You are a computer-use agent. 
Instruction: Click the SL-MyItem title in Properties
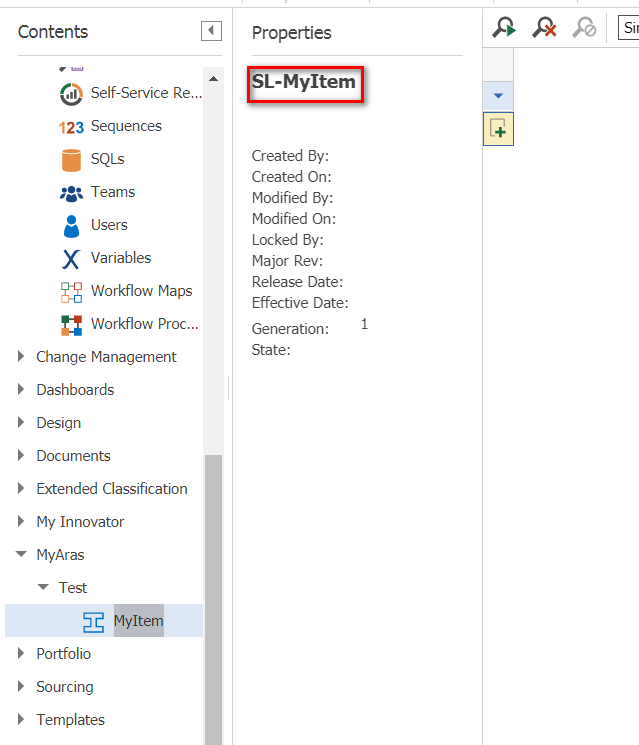coord(304,82)
